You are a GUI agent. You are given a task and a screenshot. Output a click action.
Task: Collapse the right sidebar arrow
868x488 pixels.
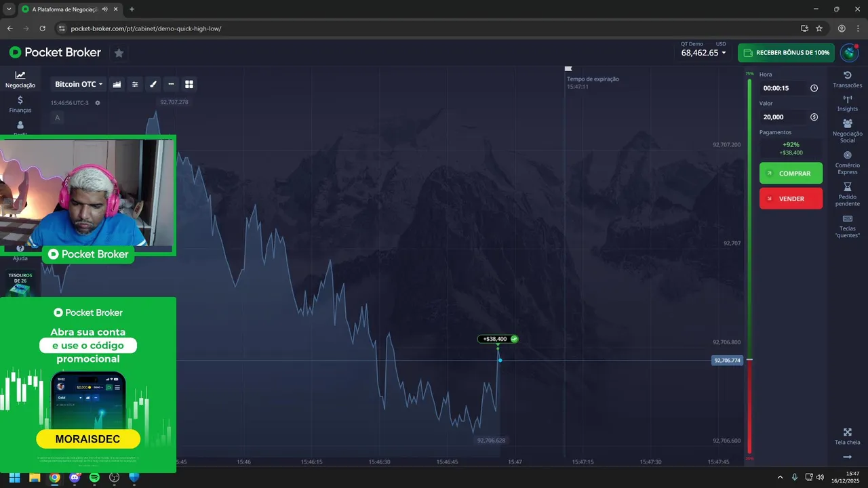pos(847,457)
